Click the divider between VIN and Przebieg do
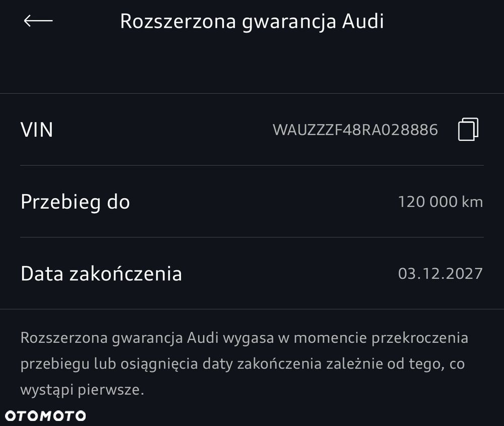The width and height of the screenshot is (504, 426). (252, 165)
